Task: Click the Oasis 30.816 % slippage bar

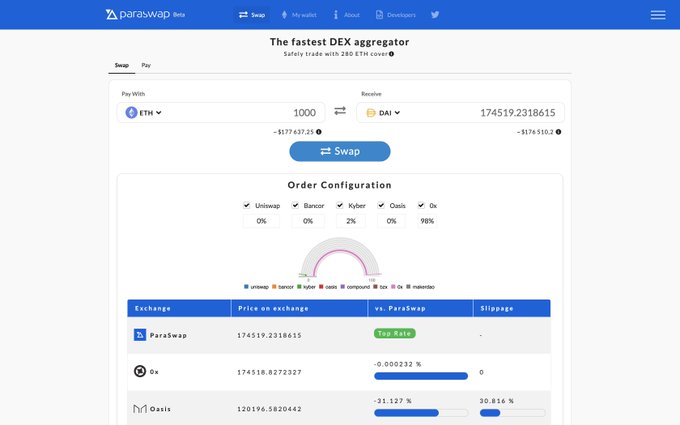Action: [512, 413]
